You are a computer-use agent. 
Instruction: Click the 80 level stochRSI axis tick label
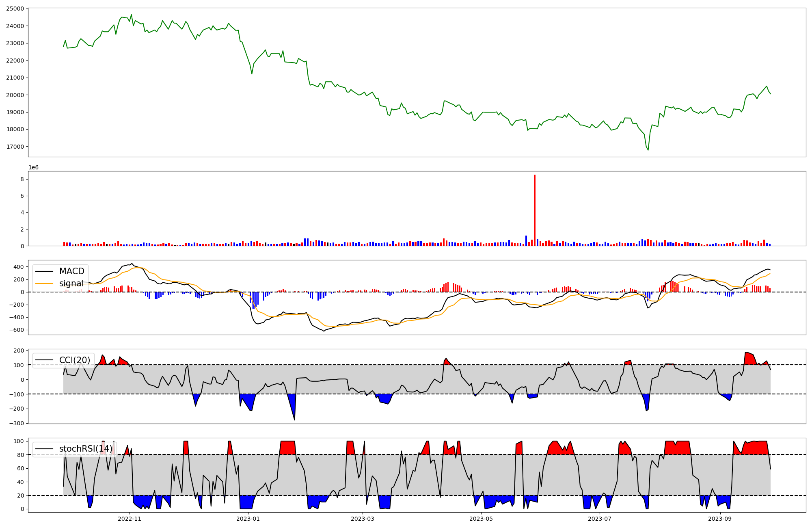coord(20,455)
